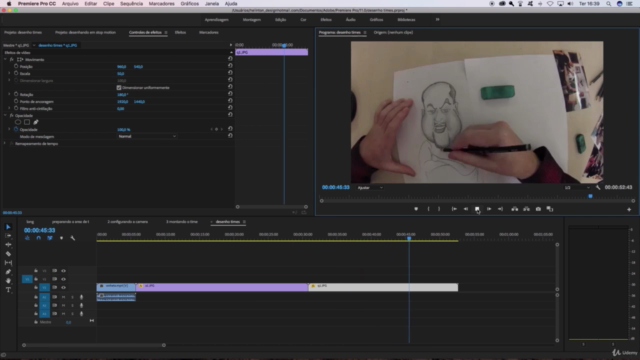Open Program monitor settings wrench
Viewport: 640px width, 360px height.
click(598, 187)
